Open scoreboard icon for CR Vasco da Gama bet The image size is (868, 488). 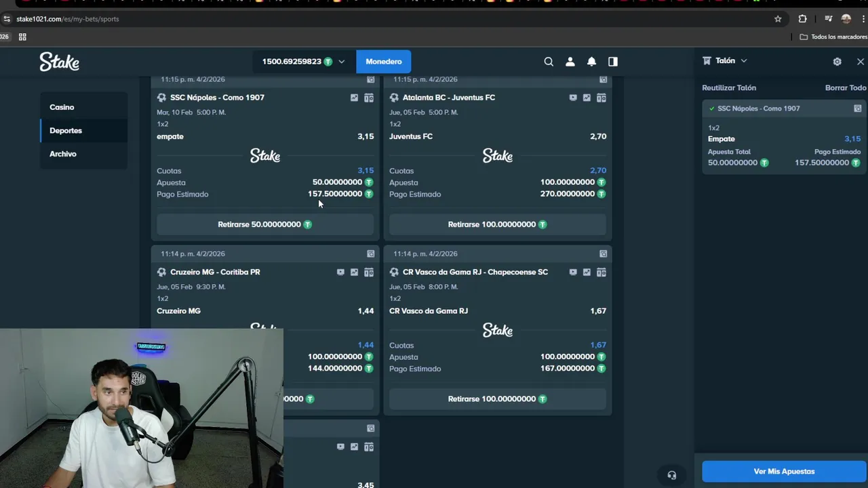[601, 272]
